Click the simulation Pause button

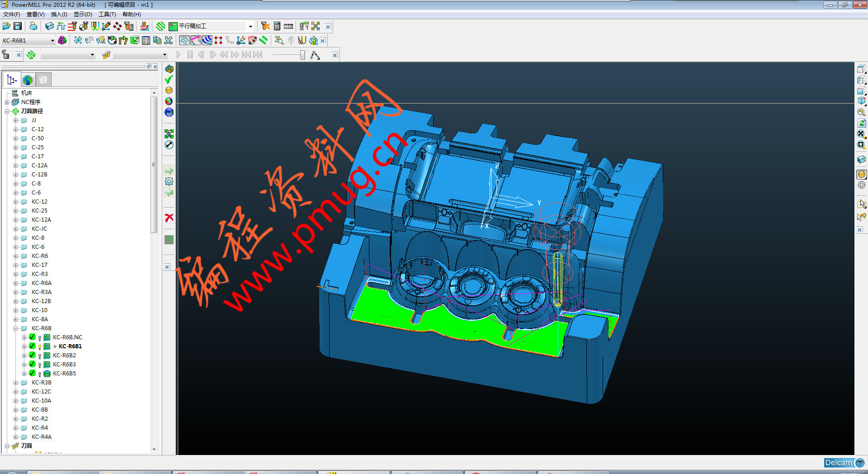(x=190, y=55)
